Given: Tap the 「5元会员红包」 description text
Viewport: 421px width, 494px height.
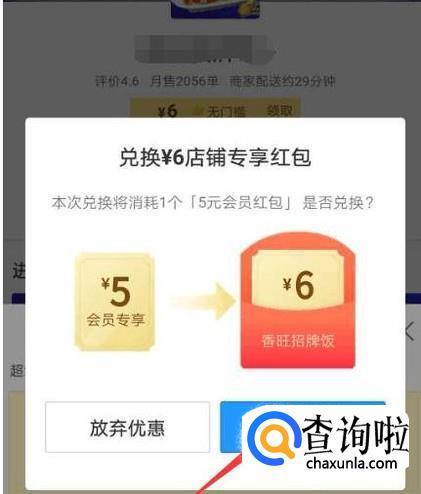Looking at the screenshot, I should click(240, 203).
